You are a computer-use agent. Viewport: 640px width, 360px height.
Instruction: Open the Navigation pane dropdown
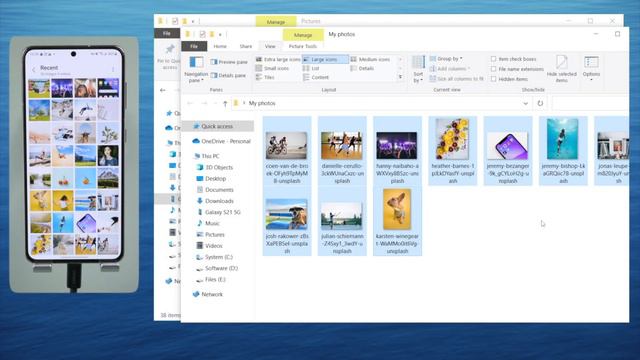point(196,69)
